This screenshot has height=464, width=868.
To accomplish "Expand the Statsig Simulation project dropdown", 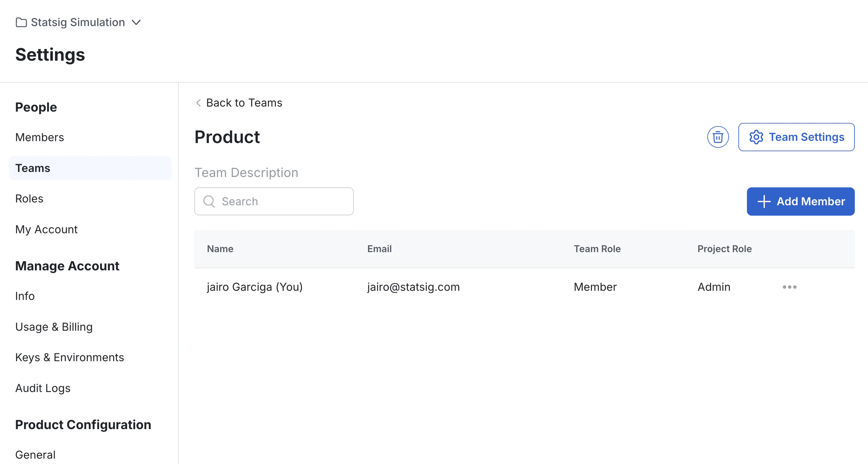I will 136,22.
